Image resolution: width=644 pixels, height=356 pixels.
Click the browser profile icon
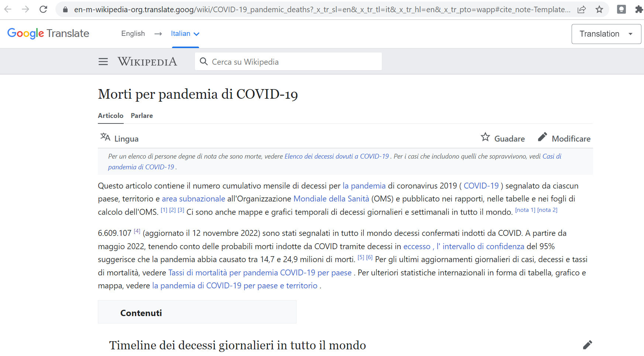[621, 9]
